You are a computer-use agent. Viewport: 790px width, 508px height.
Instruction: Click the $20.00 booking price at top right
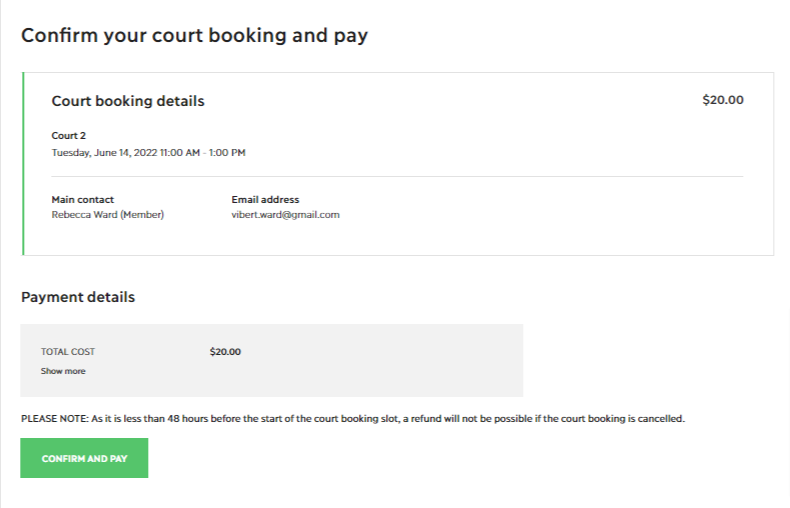click(722, 100)
